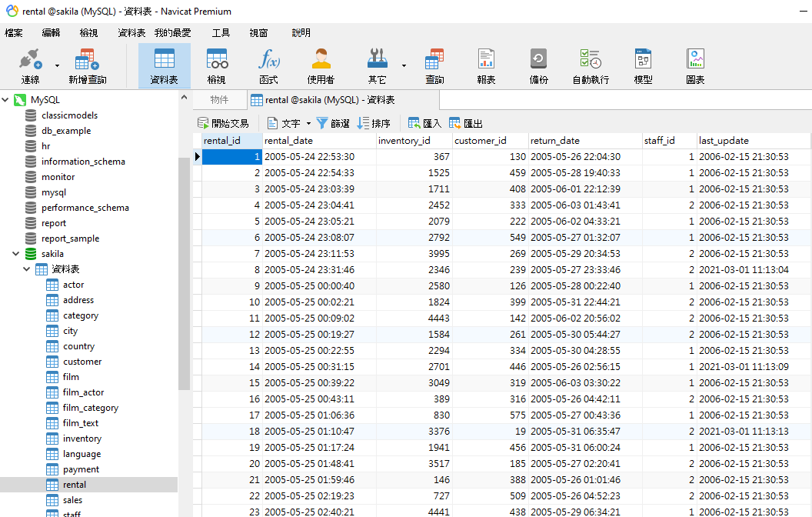Open the 工具 menu
Screen dimensions: 812x517
point(221,33)
